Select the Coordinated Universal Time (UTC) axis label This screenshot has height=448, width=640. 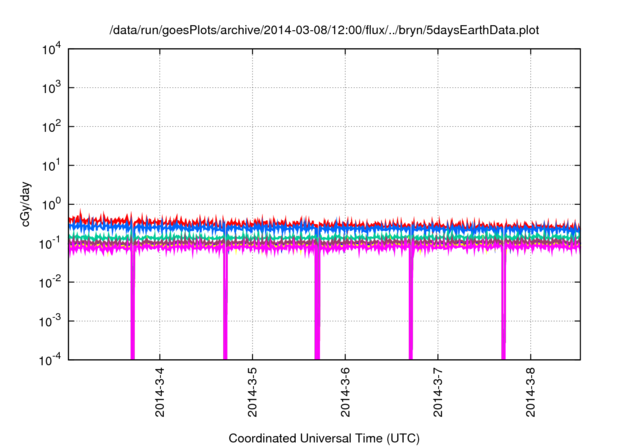pos(324,438)
